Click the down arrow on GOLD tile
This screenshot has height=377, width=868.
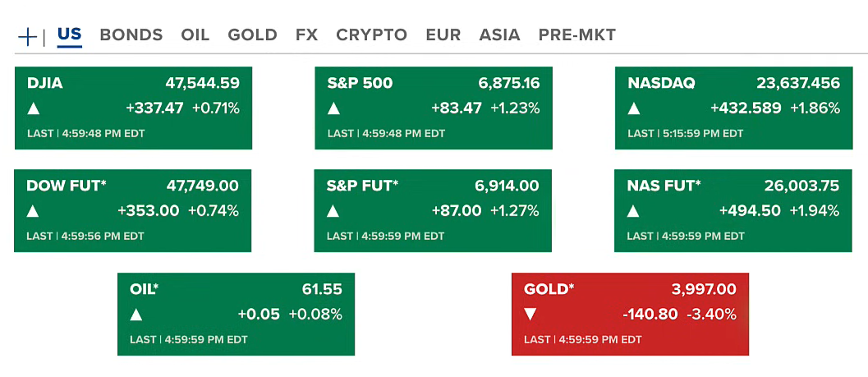pos(530,315)
